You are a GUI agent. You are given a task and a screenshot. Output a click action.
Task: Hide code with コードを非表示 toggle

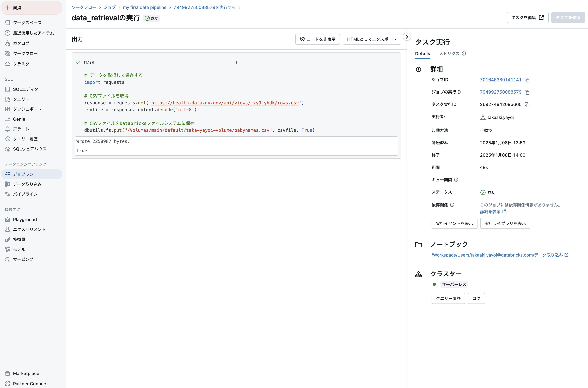pos(317,39)
